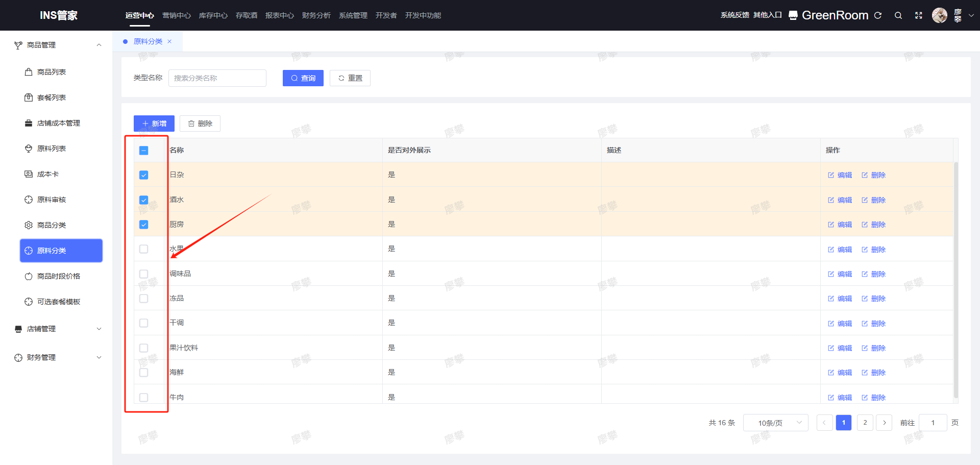The height and width of the screenshot is (465, 980).
Task: Switch to 财务分析 top menu
Action: [316, 15]
